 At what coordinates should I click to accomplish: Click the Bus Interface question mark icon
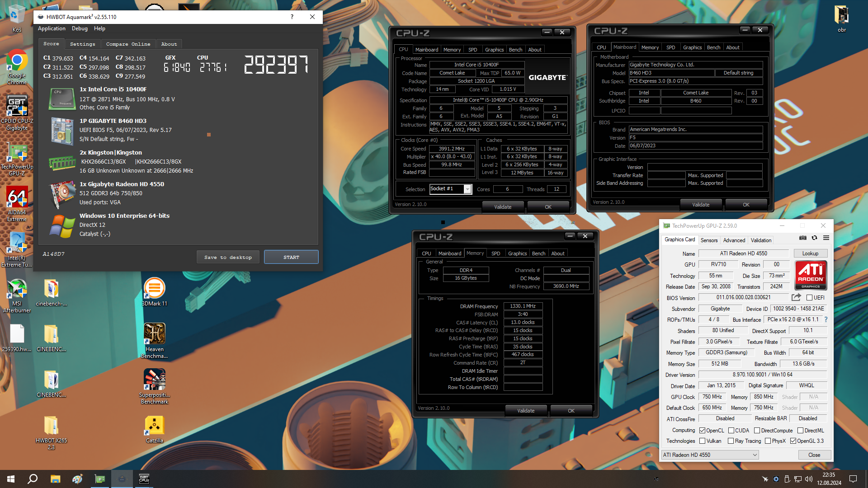[x=826, y=319]
